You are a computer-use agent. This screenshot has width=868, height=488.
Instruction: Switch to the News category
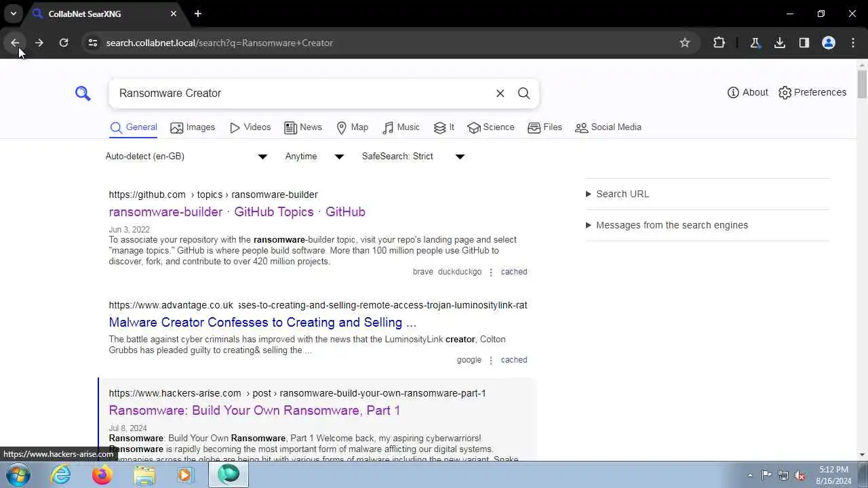[303, 127]
